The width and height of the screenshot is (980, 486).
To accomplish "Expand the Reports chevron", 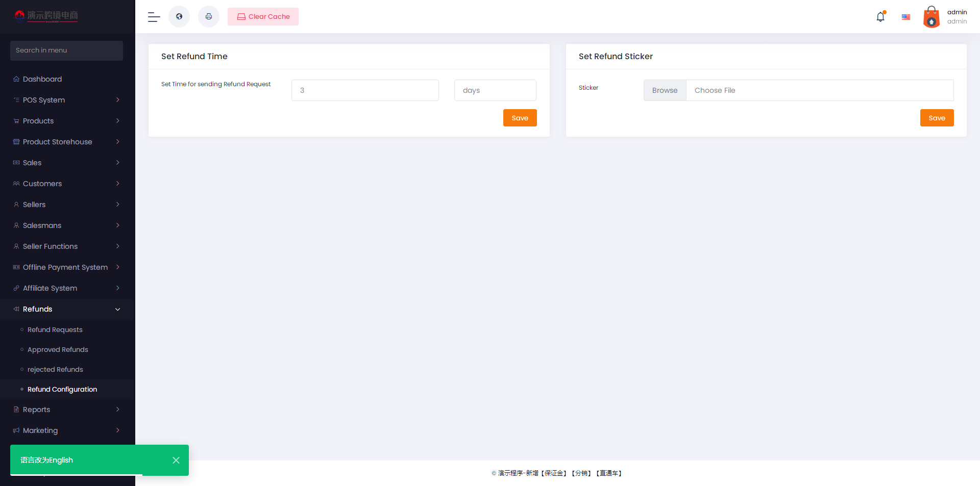I will pyautogui.click(x=118, y=410).
